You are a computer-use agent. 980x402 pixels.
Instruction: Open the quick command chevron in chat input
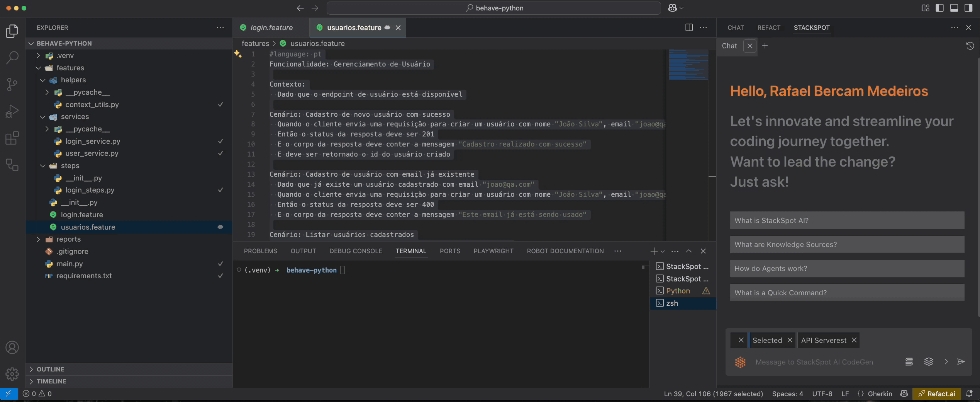tap(946, 362)
